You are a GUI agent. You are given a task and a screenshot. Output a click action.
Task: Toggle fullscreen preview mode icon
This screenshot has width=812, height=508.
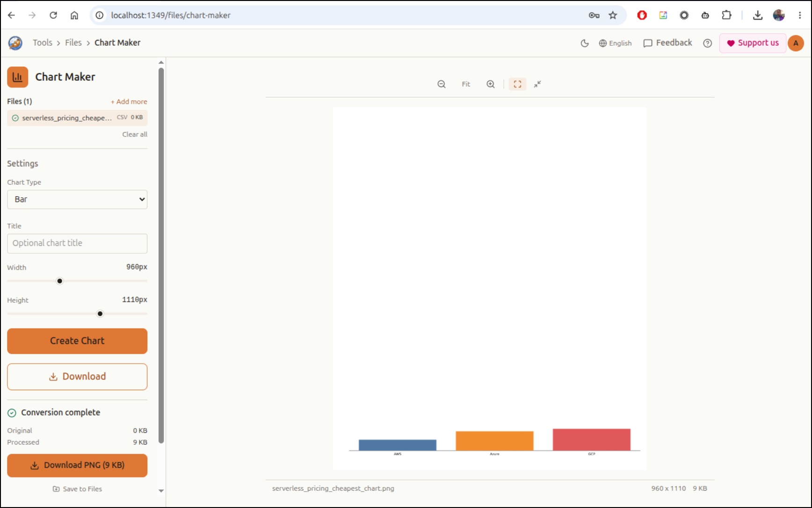pos(517,84)
